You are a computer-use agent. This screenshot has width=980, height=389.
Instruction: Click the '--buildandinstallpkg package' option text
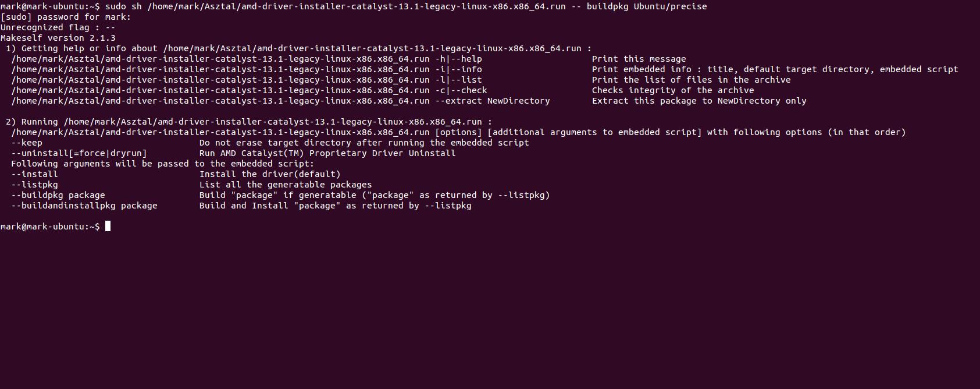coord(84,206)
